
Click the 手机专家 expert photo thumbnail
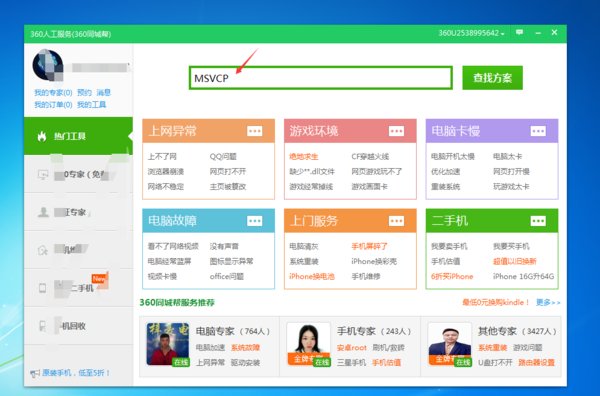(x=308, y=344)
